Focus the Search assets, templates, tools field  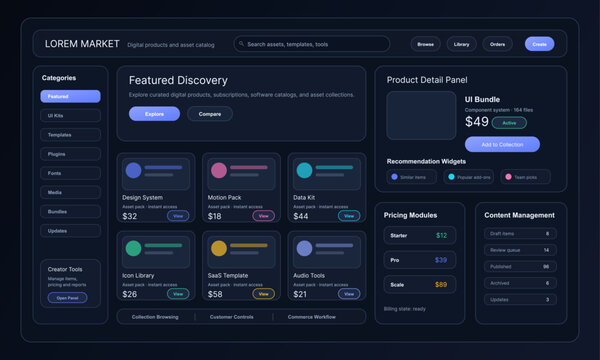tap(312, 44)
